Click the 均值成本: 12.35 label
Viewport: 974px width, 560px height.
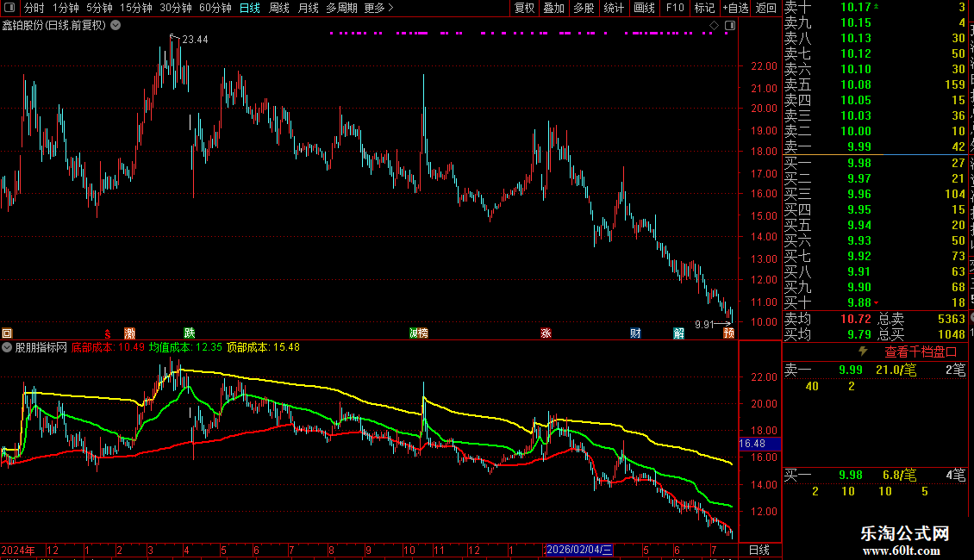(x=185, y=347)
